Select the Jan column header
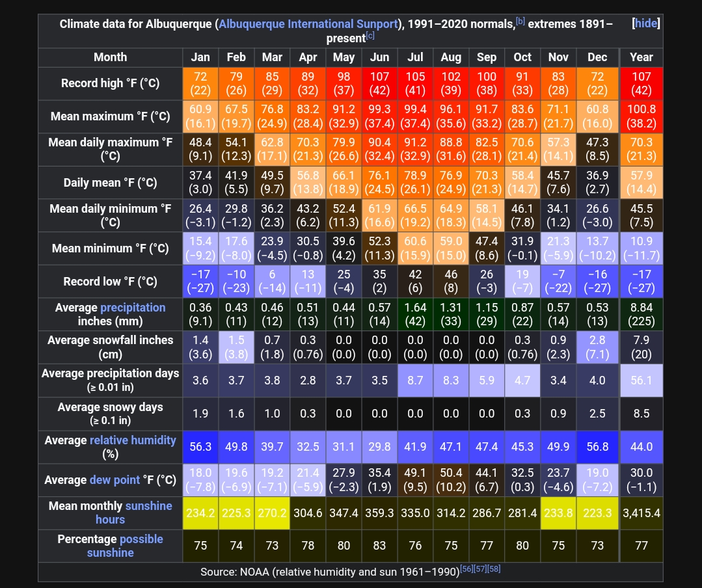This screenshot has width=702, height=588. 200,57
